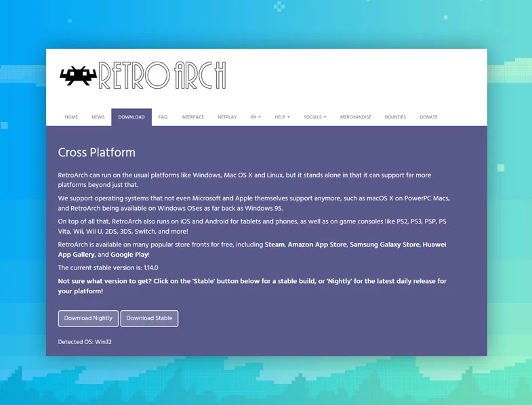Image resolution: width=532 pixels, height=405 pixels.
Task: Open the Interface page
Action: click(192, 117)
